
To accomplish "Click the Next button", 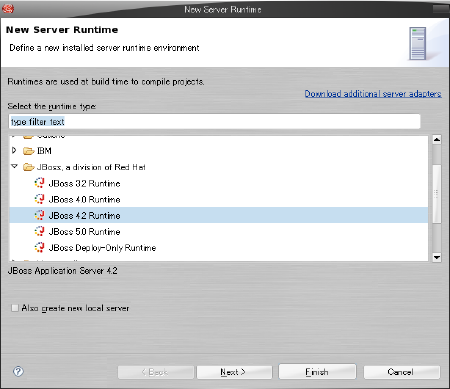I will [235, 372].
